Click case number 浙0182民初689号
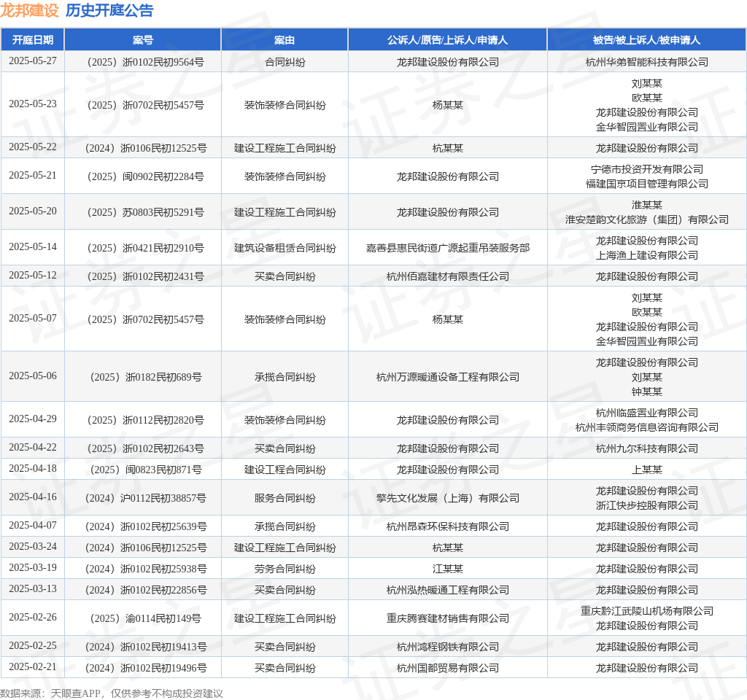Screen dimensions: 747x700 pos(145,377)
